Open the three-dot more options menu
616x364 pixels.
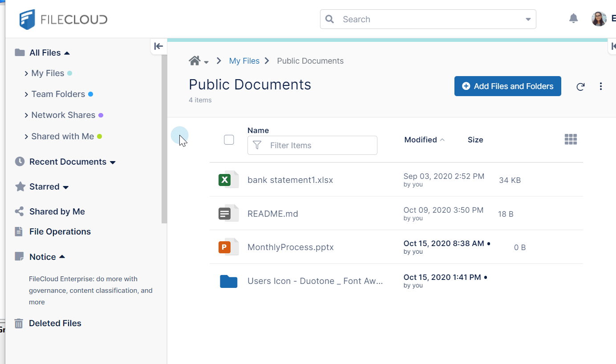click(601, 86)
